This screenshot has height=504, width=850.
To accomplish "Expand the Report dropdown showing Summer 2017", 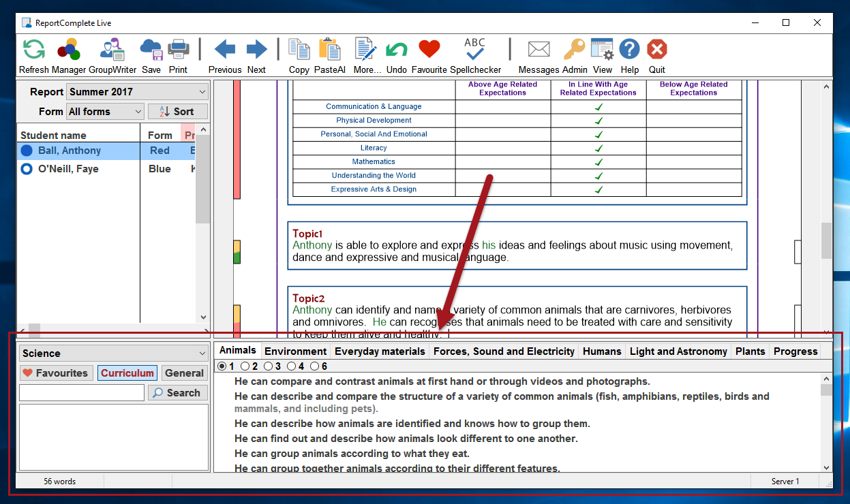I will click(x=137, y=92).
